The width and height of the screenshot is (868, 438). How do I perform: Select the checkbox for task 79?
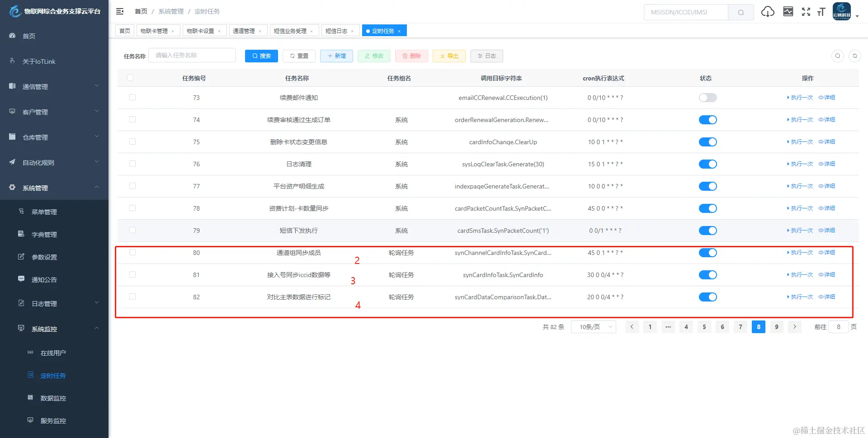tap(132, 230)
